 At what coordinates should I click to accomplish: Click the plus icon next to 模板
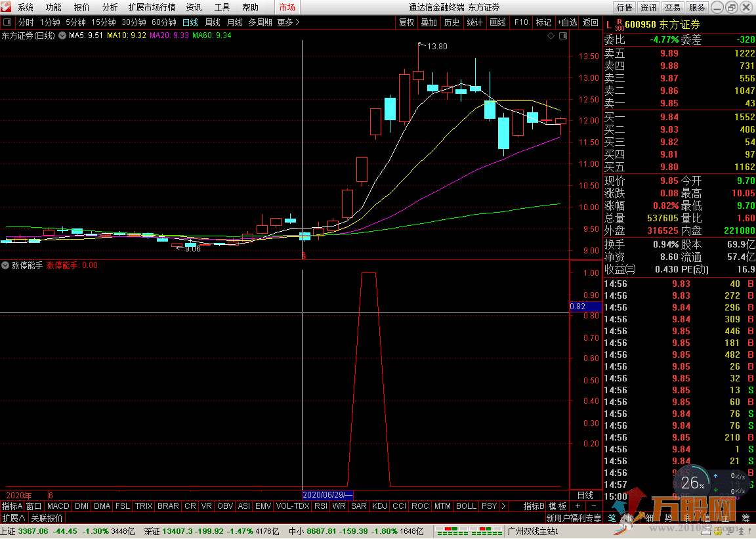[x=577, y=506]
